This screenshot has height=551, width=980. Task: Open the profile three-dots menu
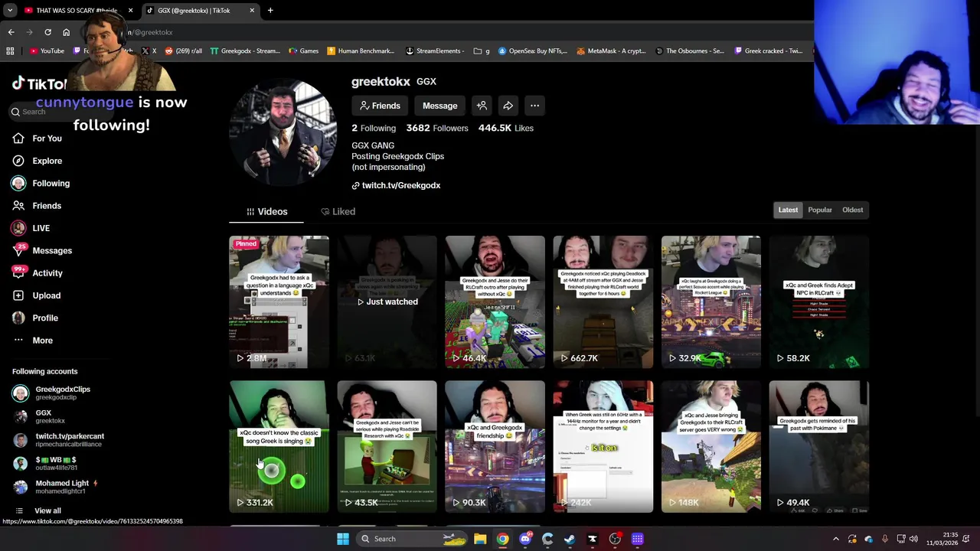[534, 106]
